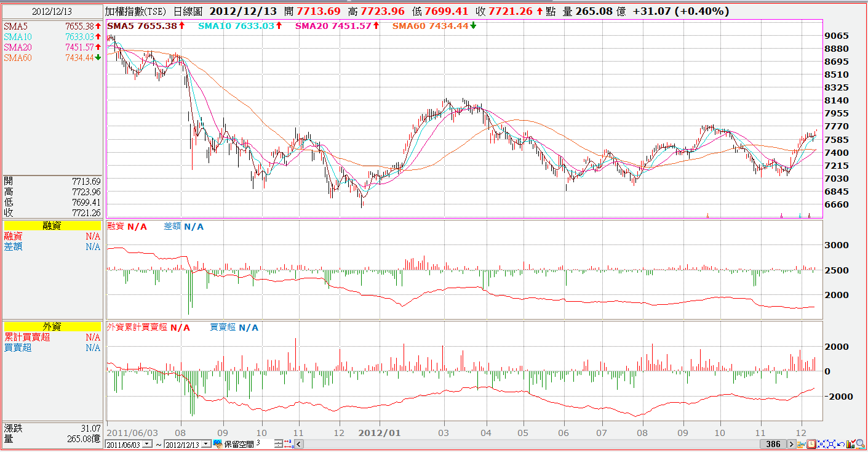Select SMA10 row in the left panel

click(x=52, y=37)
